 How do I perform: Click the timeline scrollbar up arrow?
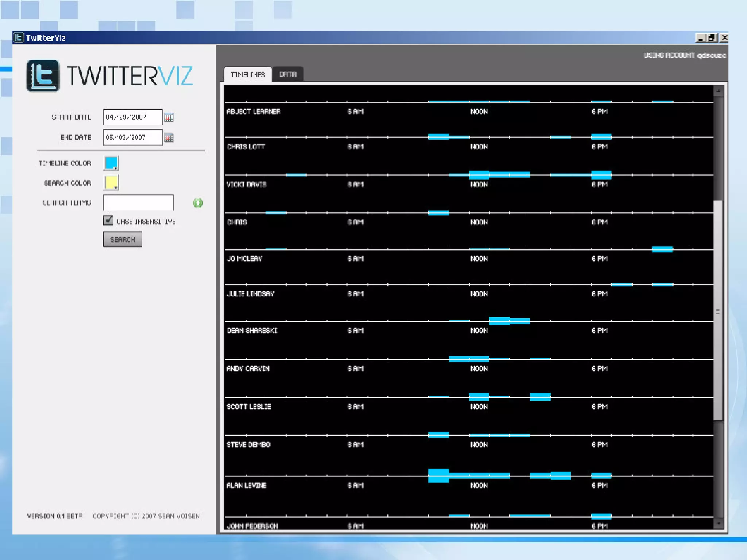point(718,90)
